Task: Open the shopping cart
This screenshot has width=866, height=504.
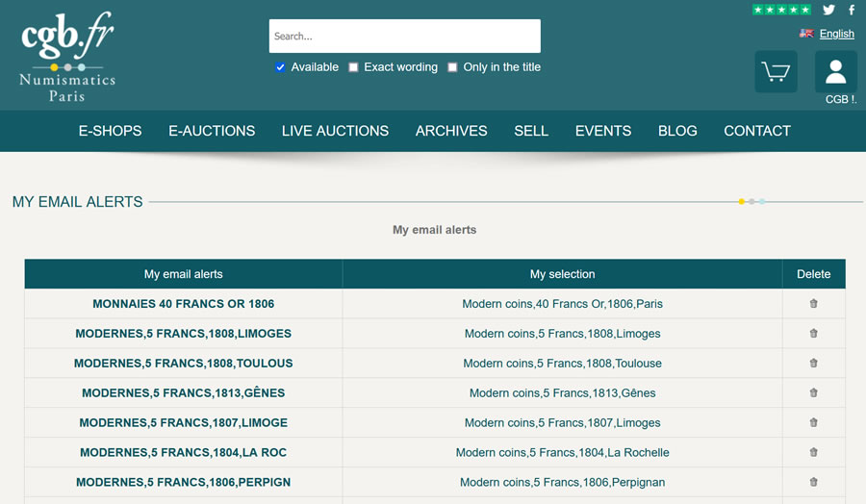Action: pos(776,72)
